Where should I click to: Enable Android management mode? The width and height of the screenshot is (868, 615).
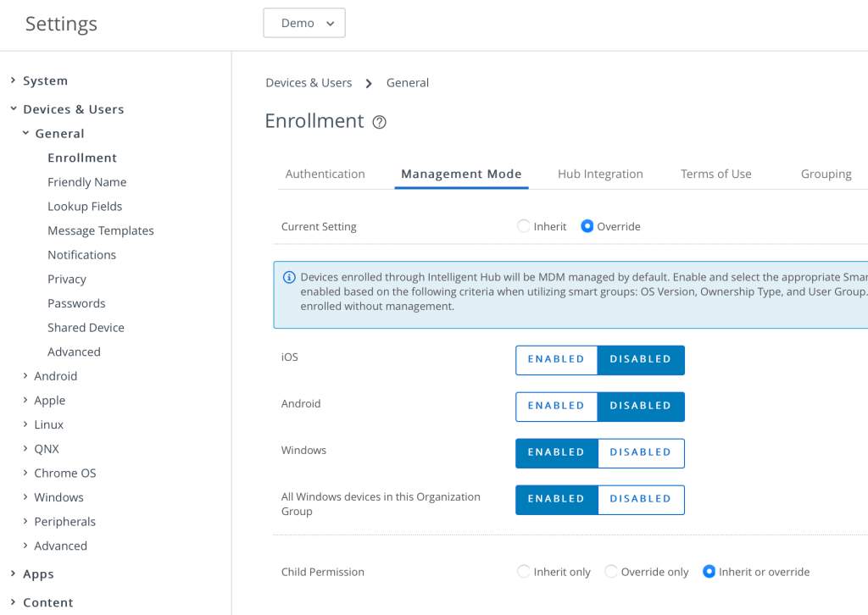pyautogui.click(x=556, y=406)
